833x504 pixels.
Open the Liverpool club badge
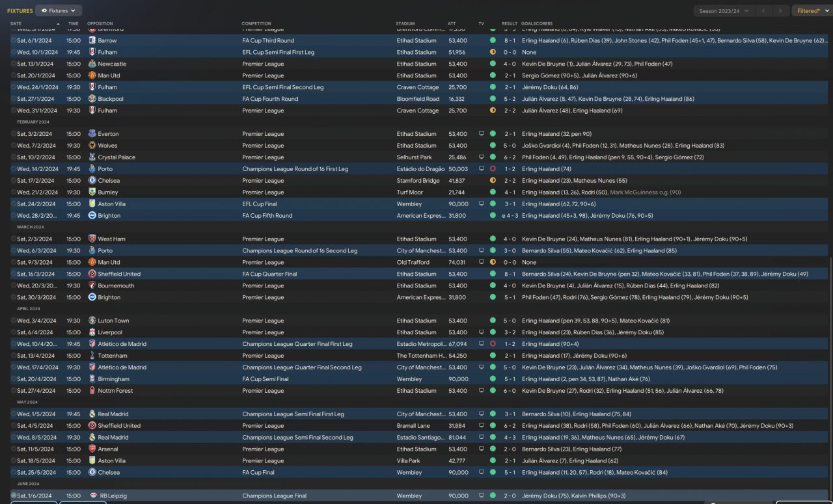click(92, 332)
